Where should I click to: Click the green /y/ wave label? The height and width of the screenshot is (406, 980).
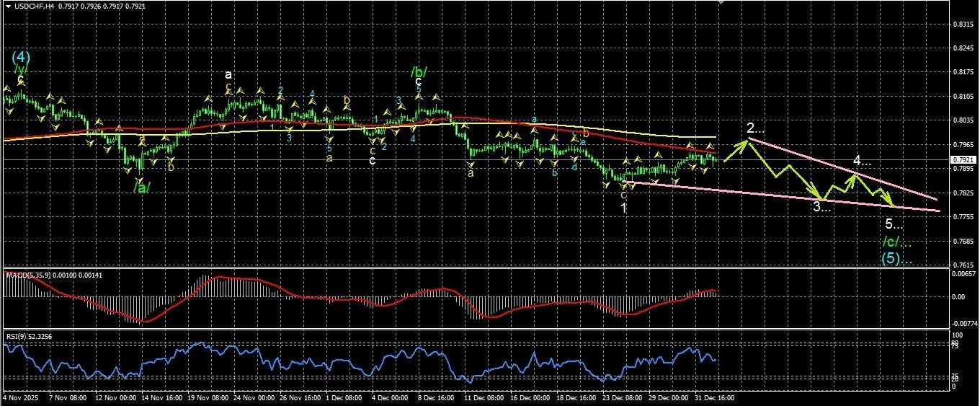20,69
